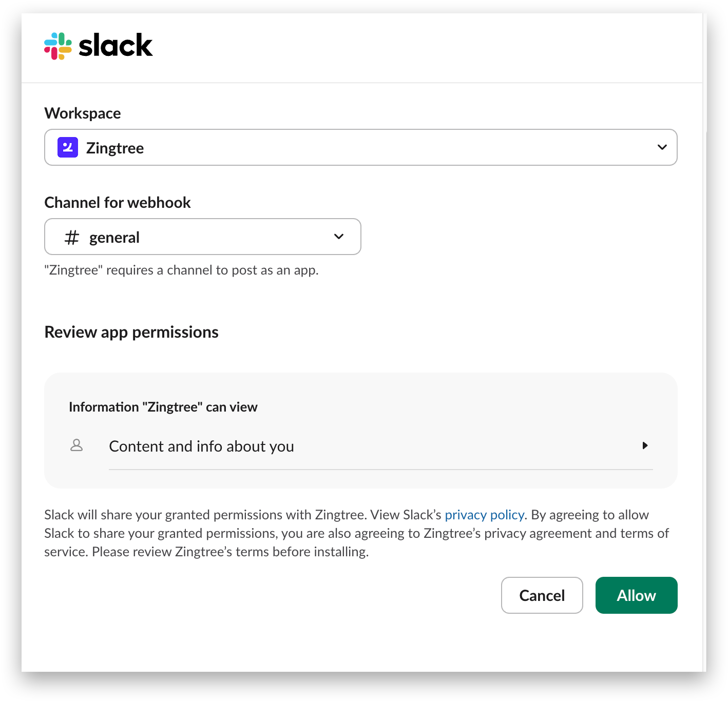This screenshot has width=728, height=701.
Task: Choose the general channel name
Action: (x=114, y=238)
